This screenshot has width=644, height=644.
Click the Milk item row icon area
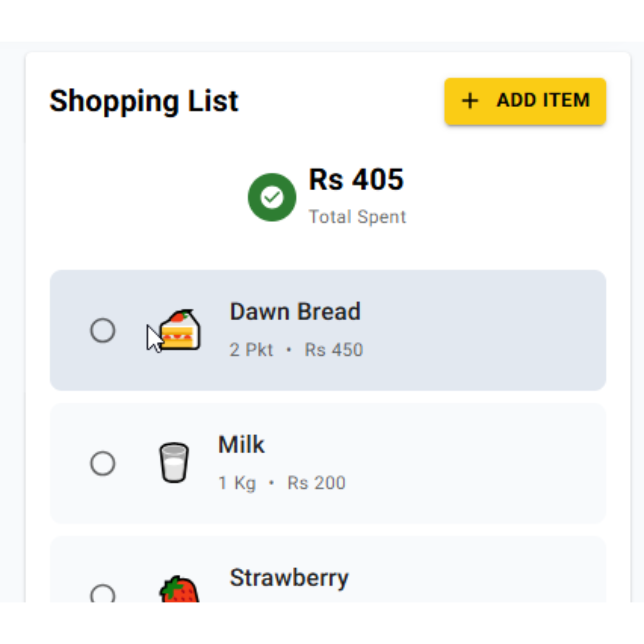pyautogui.click(x=174, y=463)
